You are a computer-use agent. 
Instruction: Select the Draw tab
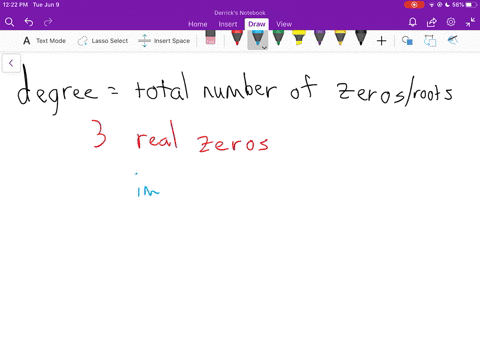(x=257, y=24)
